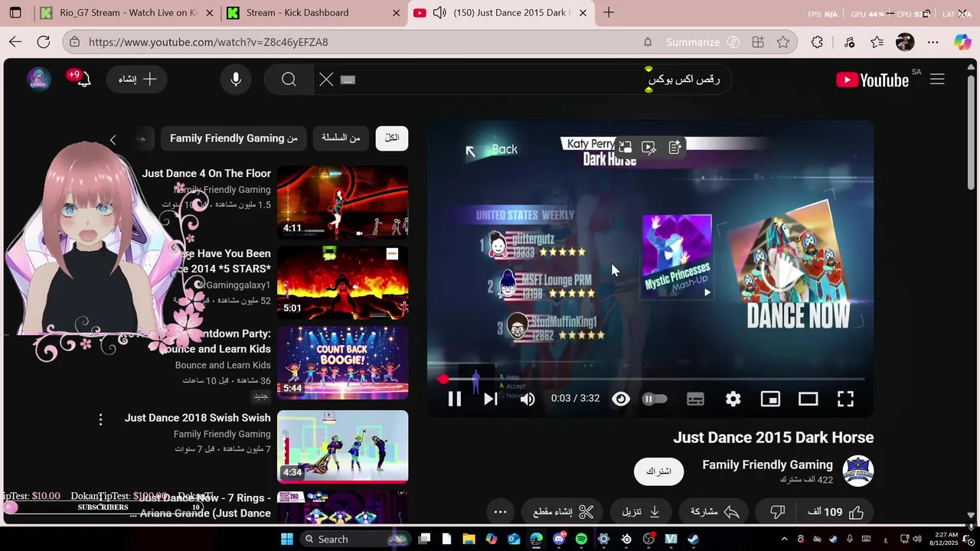The height and width of the screenshot is (551, 980).
Task: Open the YouTube account avatar menu
Action: point(39,79)
